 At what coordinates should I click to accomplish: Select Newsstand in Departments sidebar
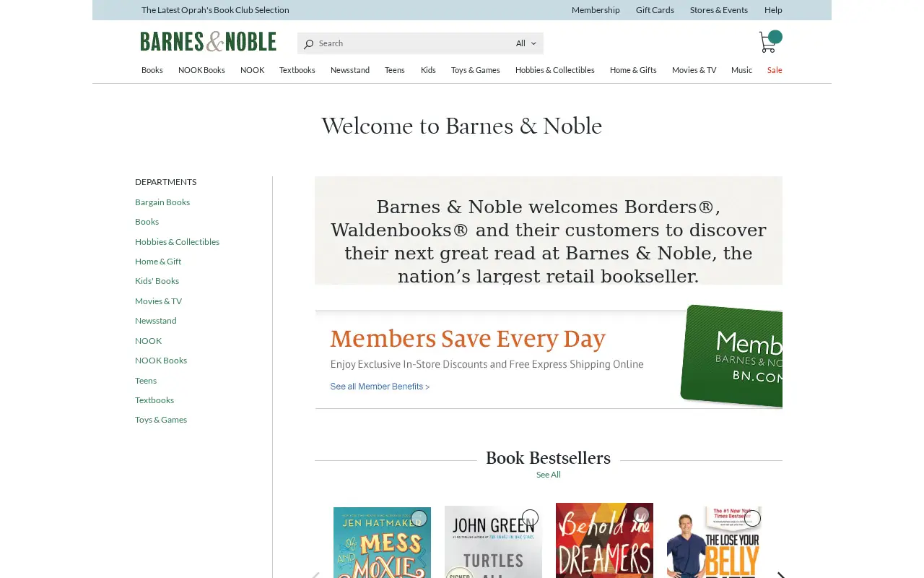tap(156, 321)
